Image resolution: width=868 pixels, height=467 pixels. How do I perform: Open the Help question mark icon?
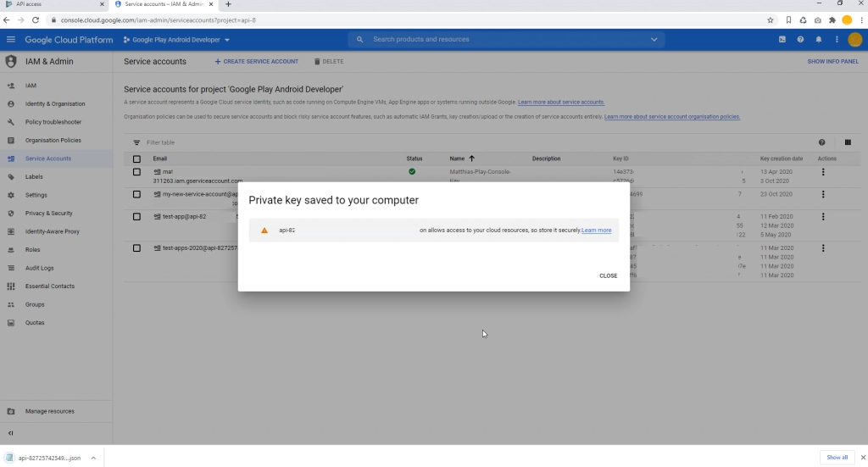800,39
